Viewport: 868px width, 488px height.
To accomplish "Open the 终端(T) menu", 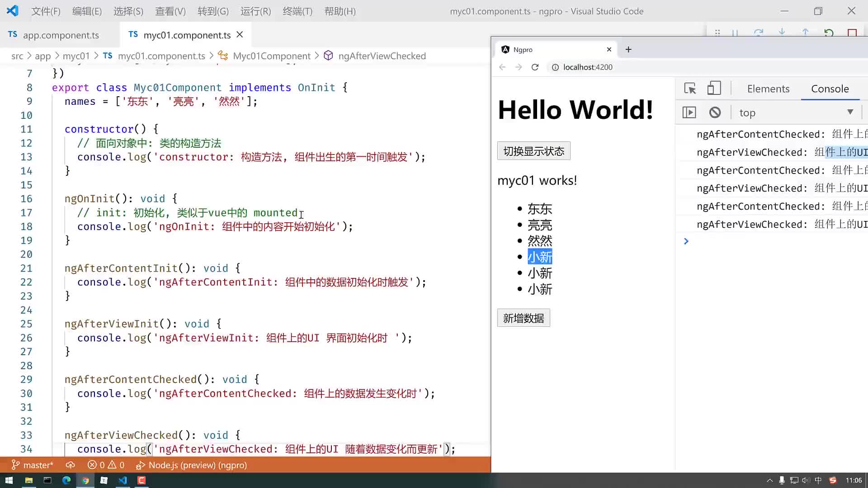I will click(297, 11).
